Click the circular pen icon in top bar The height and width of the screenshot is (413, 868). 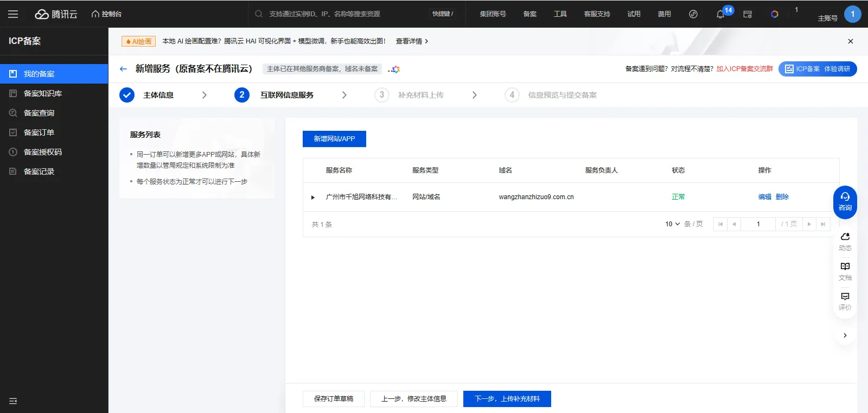693,14
